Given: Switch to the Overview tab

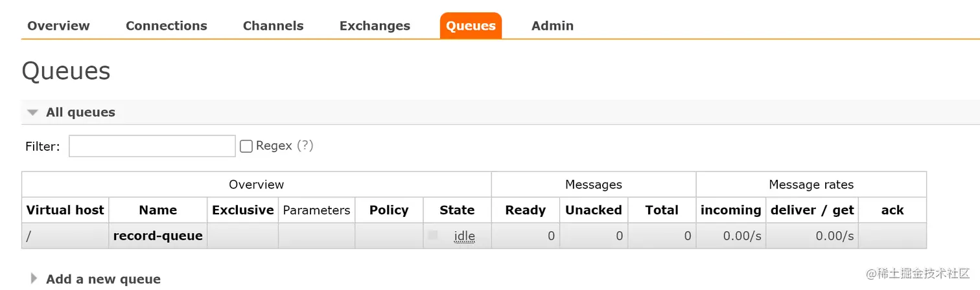Looking at the screenshot, I should point(58,26).
